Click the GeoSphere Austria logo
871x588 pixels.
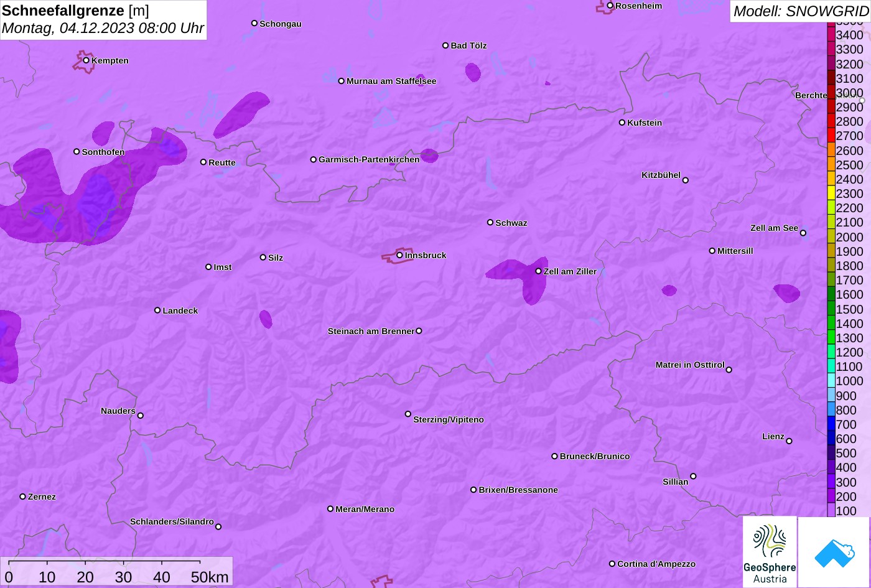click(770, 552)
